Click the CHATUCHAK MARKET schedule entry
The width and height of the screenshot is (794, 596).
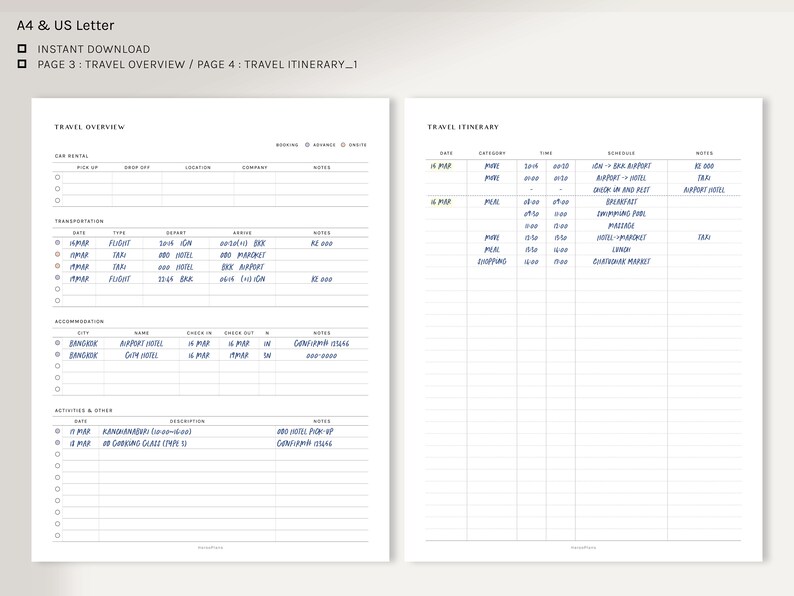click(621, 262)
